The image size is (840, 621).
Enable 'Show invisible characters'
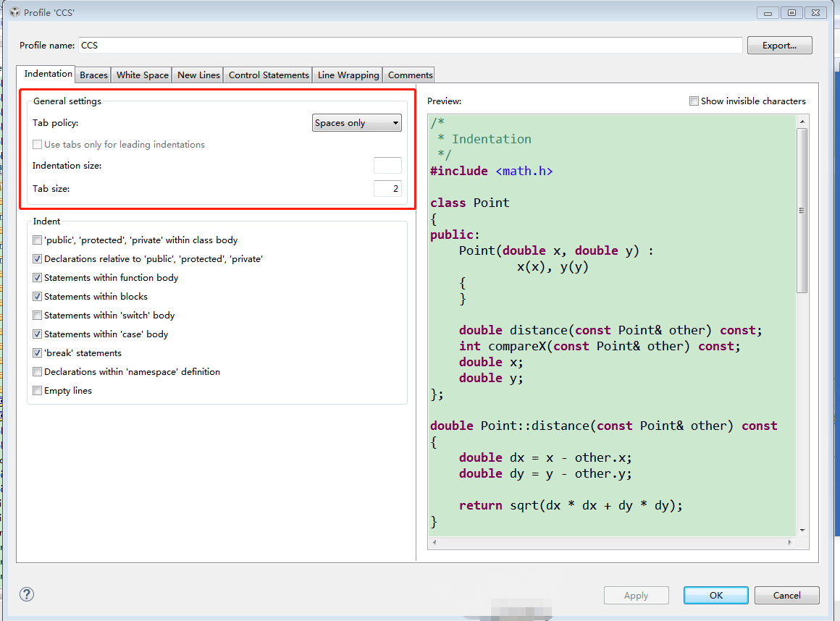(694, 101)
